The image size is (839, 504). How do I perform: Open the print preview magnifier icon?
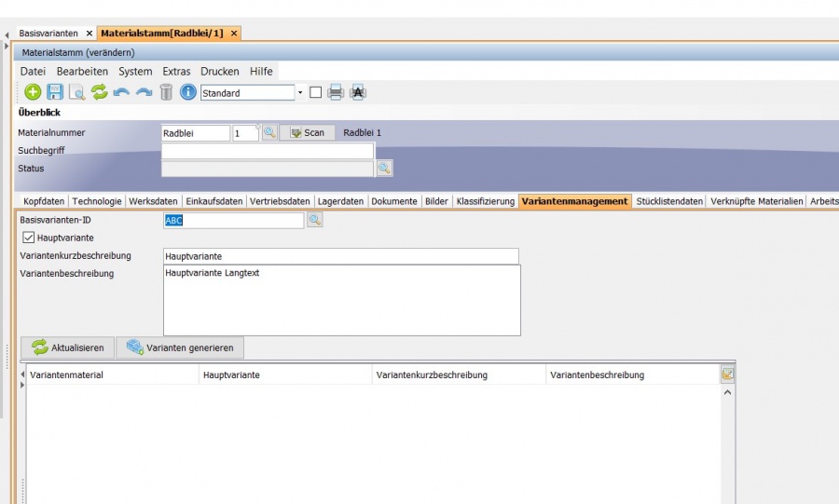77,92
